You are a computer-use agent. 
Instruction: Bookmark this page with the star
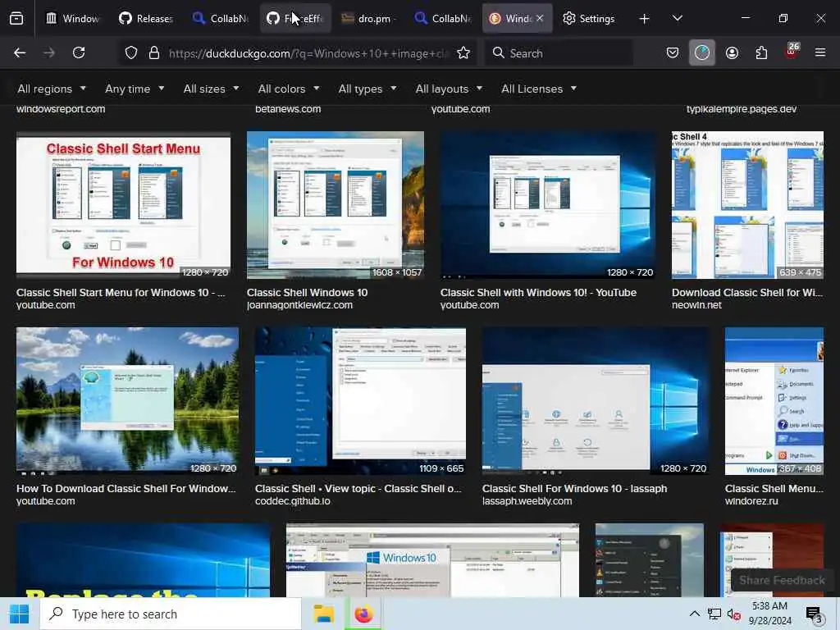pyautogui.click(x=463, y=53)
